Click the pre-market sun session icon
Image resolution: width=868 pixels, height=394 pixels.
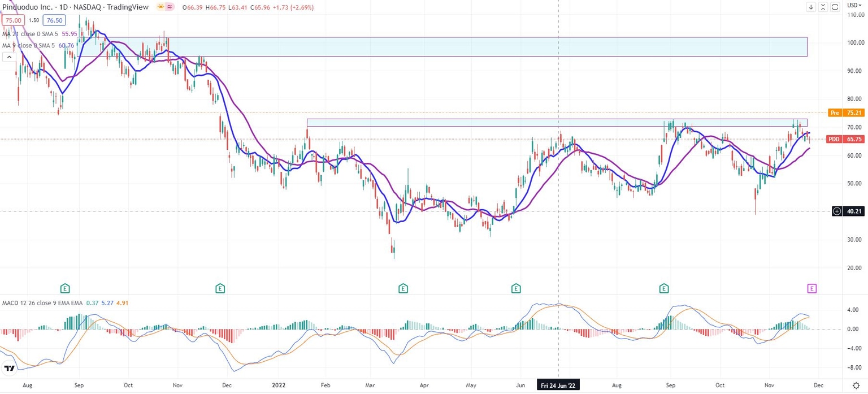coord(161,7)
